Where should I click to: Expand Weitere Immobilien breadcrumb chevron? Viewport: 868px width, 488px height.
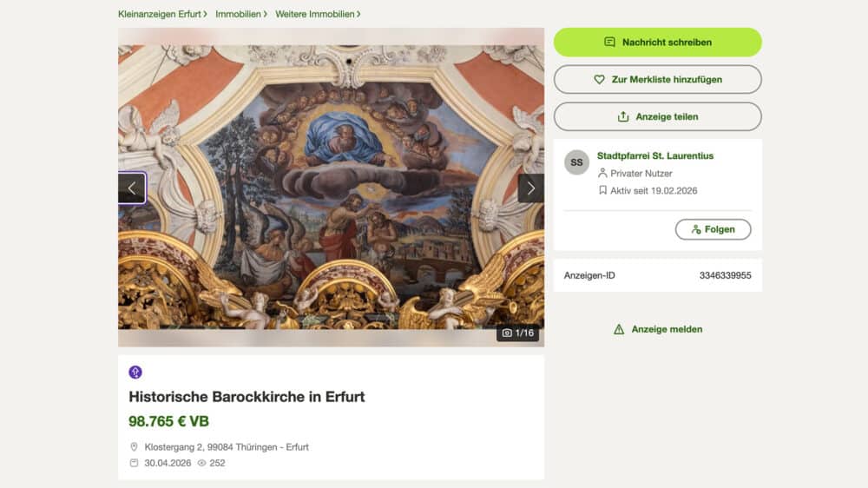point(358,14)
